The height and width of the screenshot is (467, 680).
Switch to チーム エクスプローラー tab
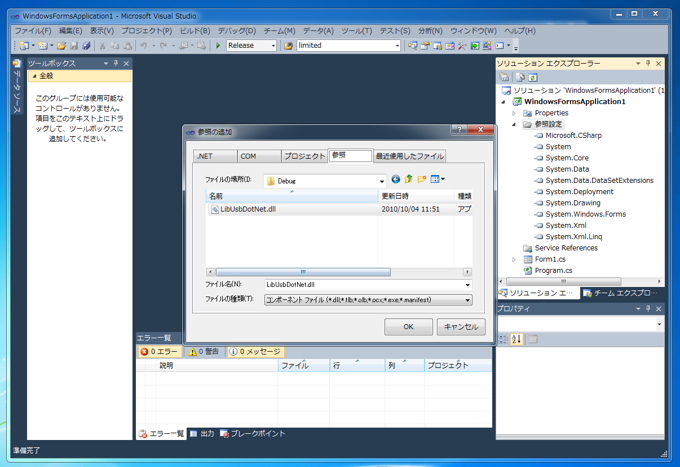click(622, 294)
